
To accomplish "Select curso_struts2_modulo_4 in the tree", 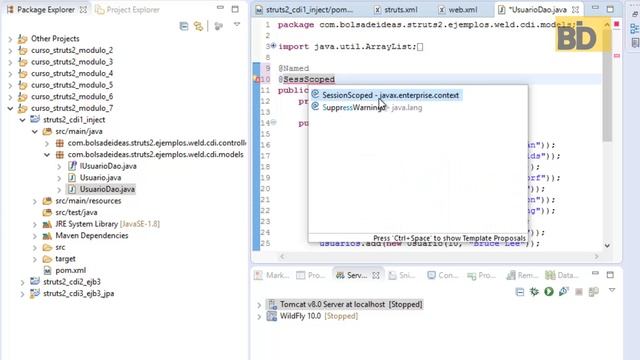I will pyautogui.click(x=72, y=73).
